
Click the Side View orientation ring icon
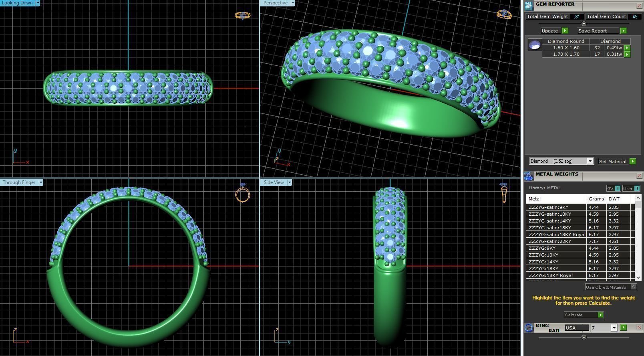(x=504, y=193)
